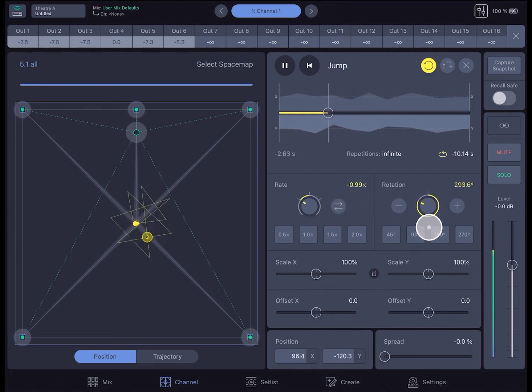Switch to the Trajectory tab
Screen dimensions: 532x392
point(167,356)
